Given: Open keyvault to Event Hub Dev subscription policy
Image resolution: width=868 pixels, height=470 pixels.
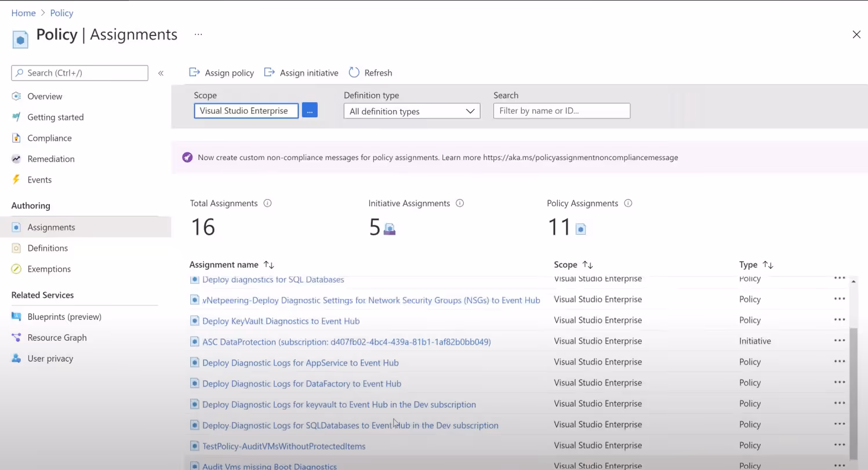Looking at the screenshot, I should point(339,405).
